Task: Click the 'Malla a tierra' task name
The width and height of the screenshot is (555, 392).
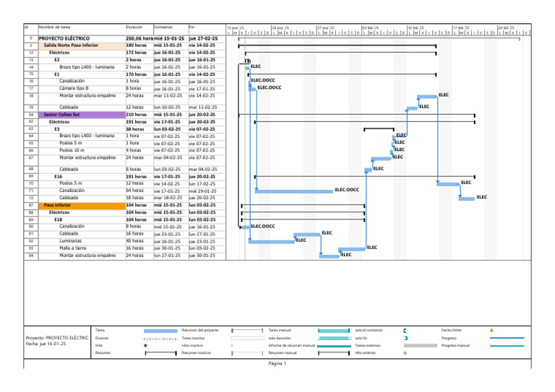Action: [x=72, y=248]
